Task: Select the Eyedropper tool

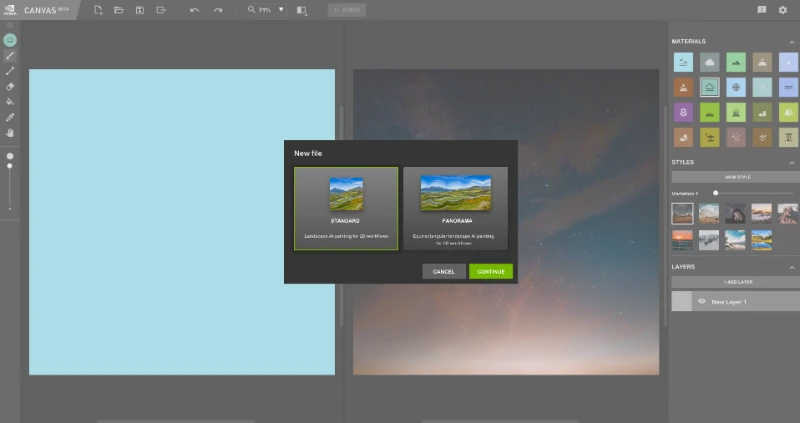Action: pos(10,117)
